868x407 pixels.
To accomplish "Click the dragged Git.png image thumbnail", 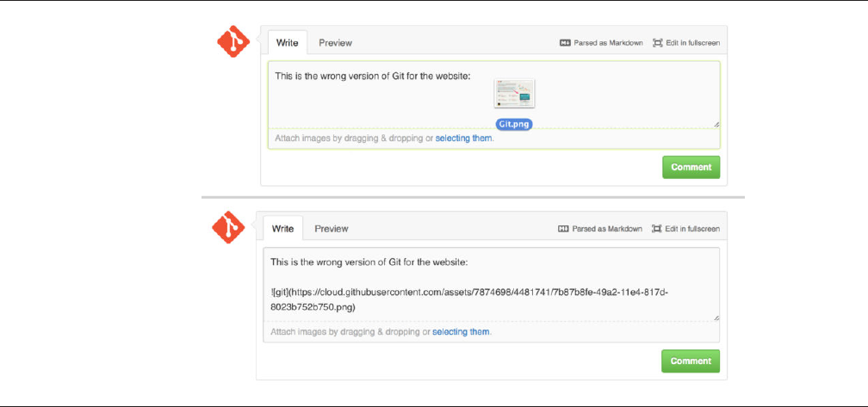I will coord(514,95).
